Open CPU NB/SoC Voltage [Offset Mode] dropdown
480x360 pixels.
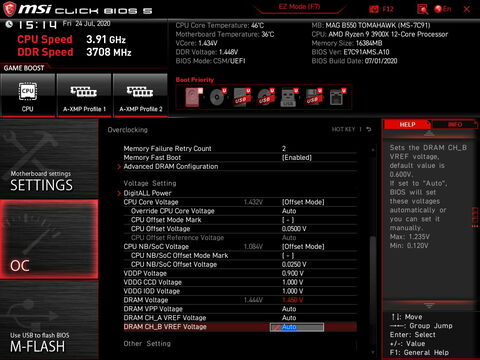point(303,247)
